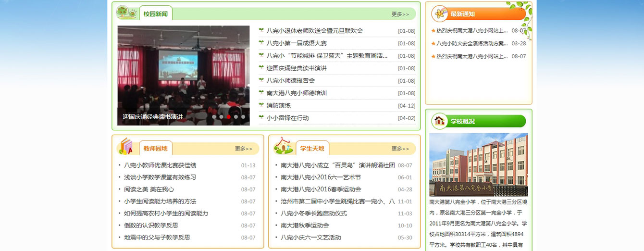644x251 pixels.
Task: Open article 地震中的父与子教学反思
Action: pos(157,238)
